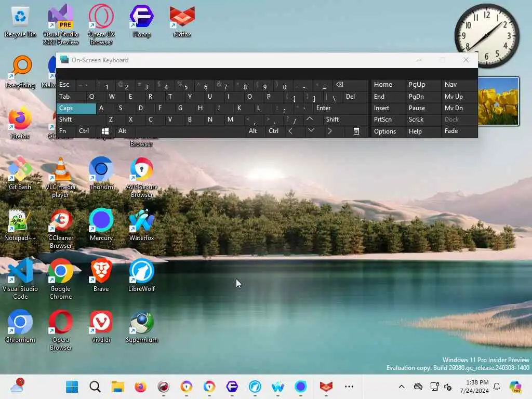532x399 pixels.
Task: Select VLC media player desktop icon
Action: (60, 178)
